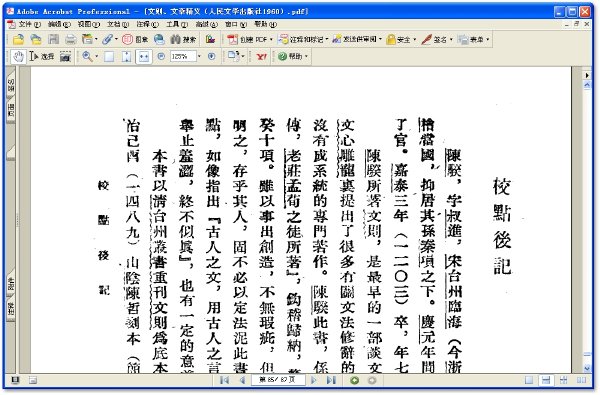Viewport: 600px width, 395px height.
Task: Click the Open folder icon
Action: (x=18, y=39)
